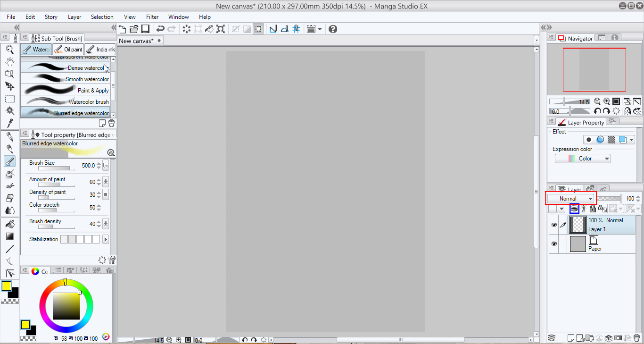Image resolution: width=644 pixels, height=344 pixels.
Task: Toggle Snap to Special Ruler
Action: (x=284, y=29)
